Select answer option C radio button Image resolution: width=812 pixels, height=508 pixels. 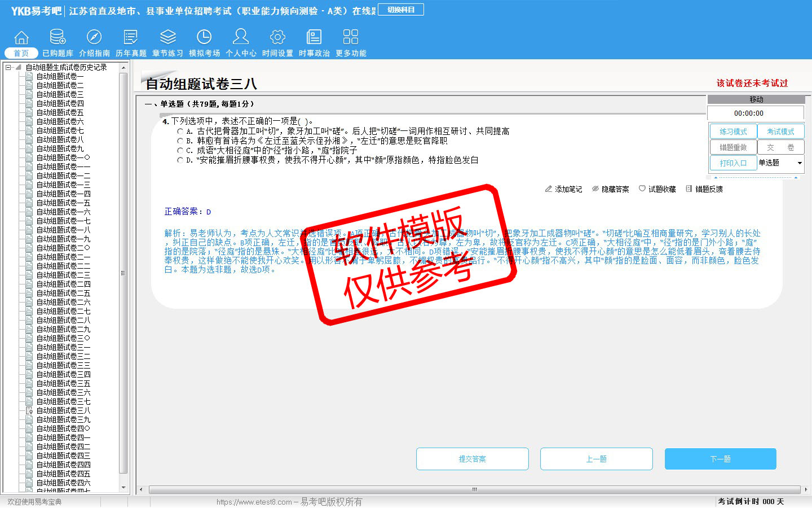click(180, 150)
